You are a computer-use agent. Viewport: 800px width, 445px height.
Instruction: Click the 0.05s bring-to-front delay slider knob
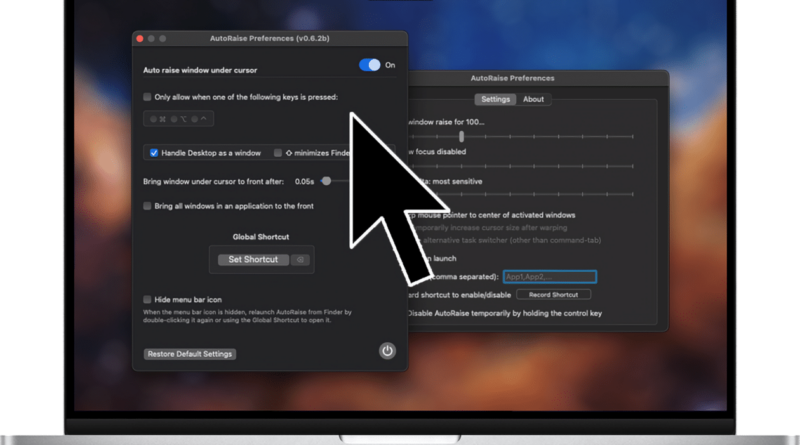pyautogui.click(x=327, y=181)
